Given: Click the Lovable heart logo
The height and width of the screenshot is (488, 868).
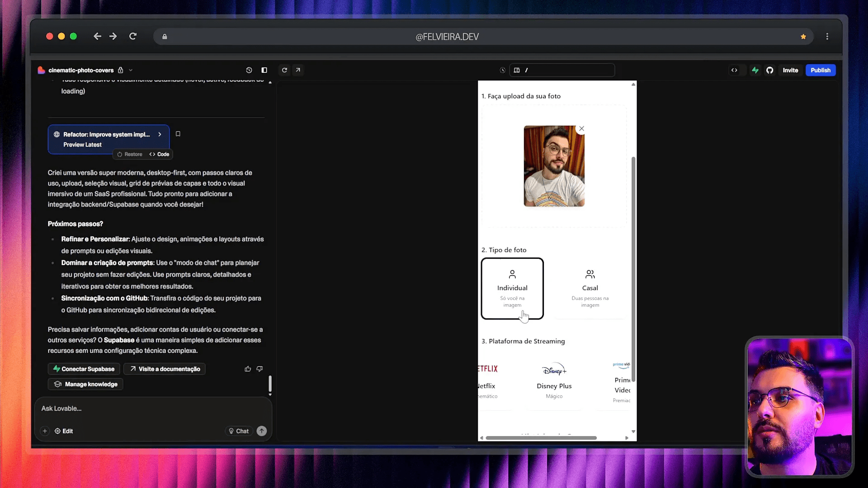Looking at the screenshot, I should (41, 70).
